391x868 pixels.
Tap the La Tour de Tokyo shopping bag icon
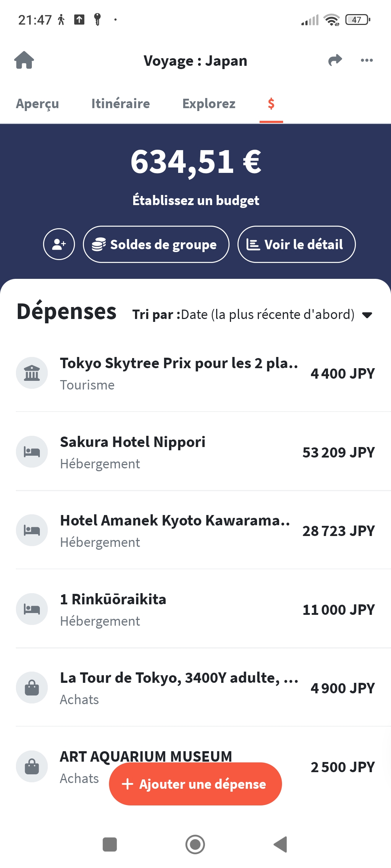(x=32, y=688)
